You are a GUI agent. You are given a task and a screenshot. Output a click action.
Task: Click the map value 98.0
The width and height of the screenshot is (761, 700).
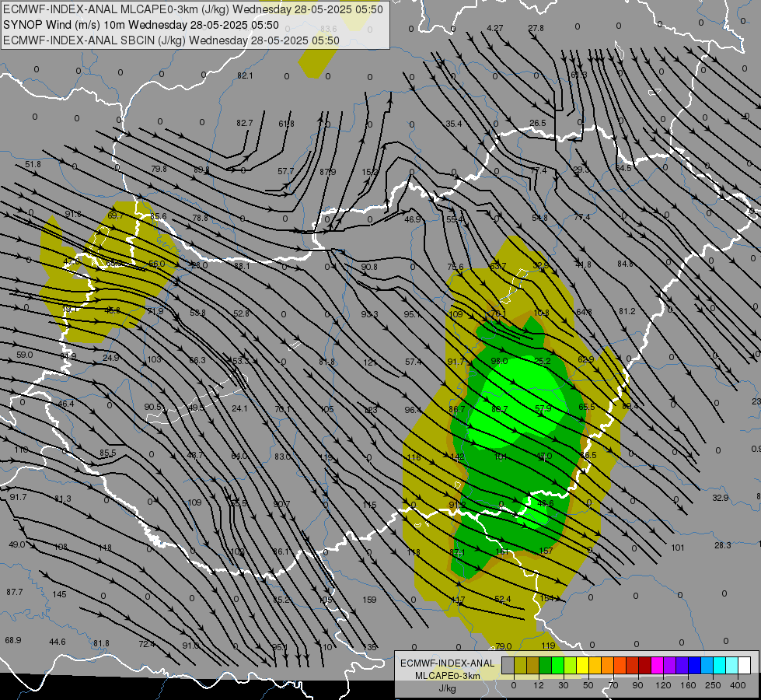pos(499,361)
